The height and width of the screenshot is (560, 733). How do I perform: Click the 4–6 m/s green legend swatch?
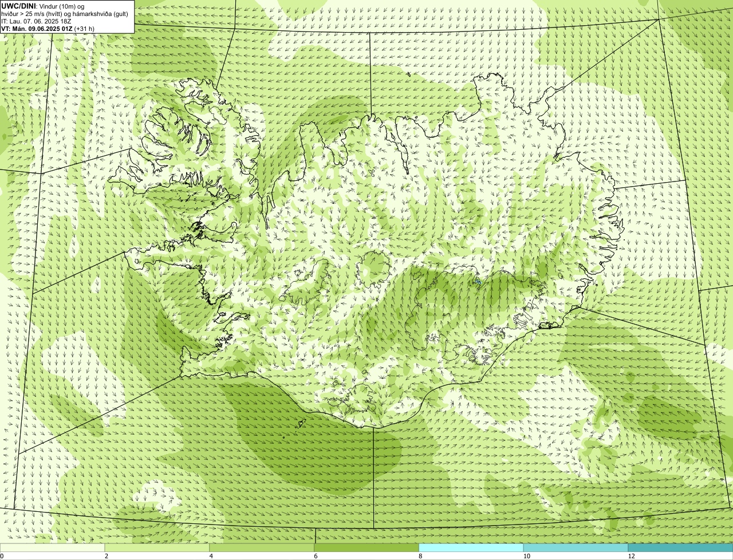pos(262,547)
